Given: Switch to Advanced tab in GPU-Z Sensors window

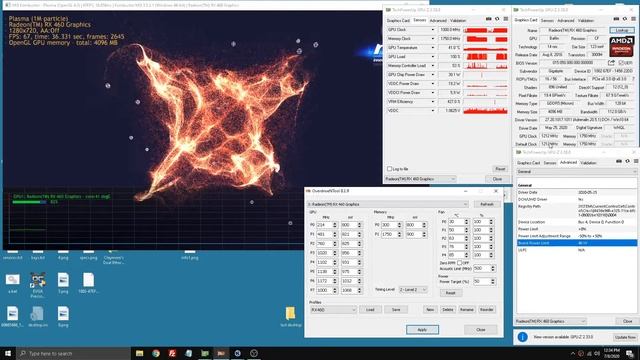Looking at the screenshot, I should pos(438,20).
